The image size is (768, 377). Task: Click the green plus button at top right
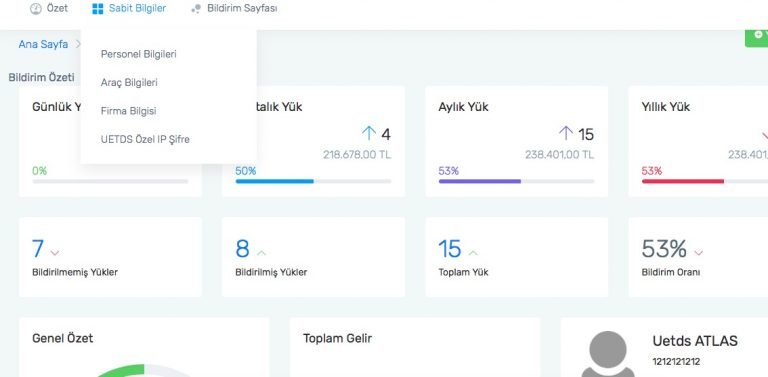(x=757, y=38)
